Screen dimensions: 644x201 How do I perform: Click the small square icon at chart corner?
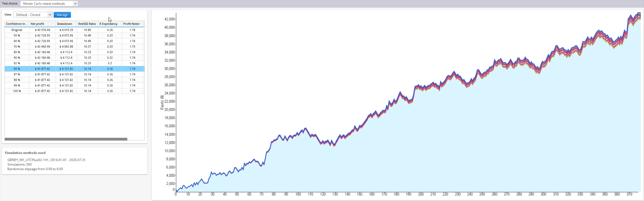click(639, 16)
